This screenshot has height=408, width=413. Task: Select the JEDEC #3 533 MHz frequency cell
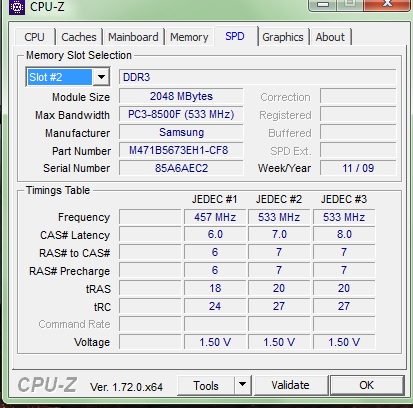[x=344, y=217]
